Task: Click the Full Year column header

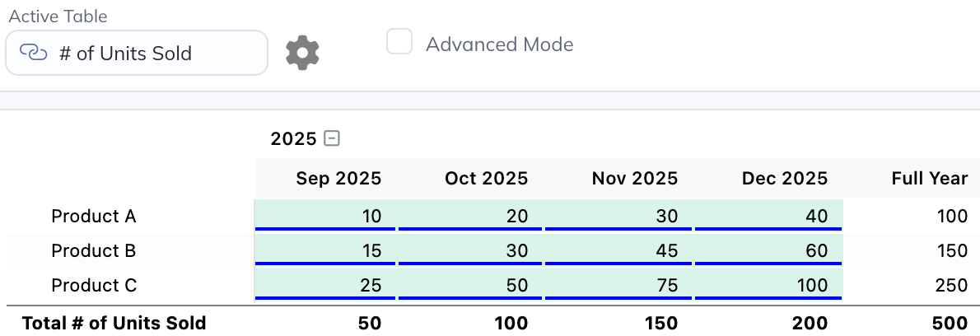Action: 929,179
